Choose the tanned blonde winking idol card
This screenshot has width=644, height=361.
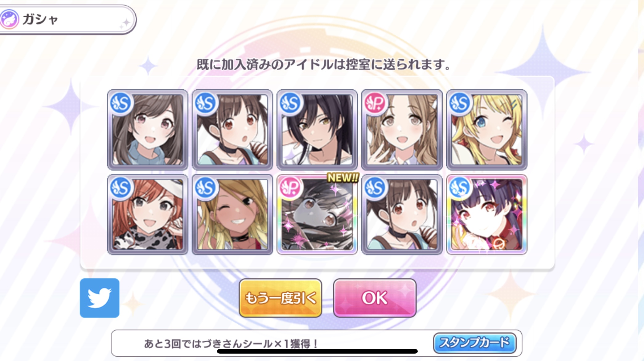tap(232, 215)
